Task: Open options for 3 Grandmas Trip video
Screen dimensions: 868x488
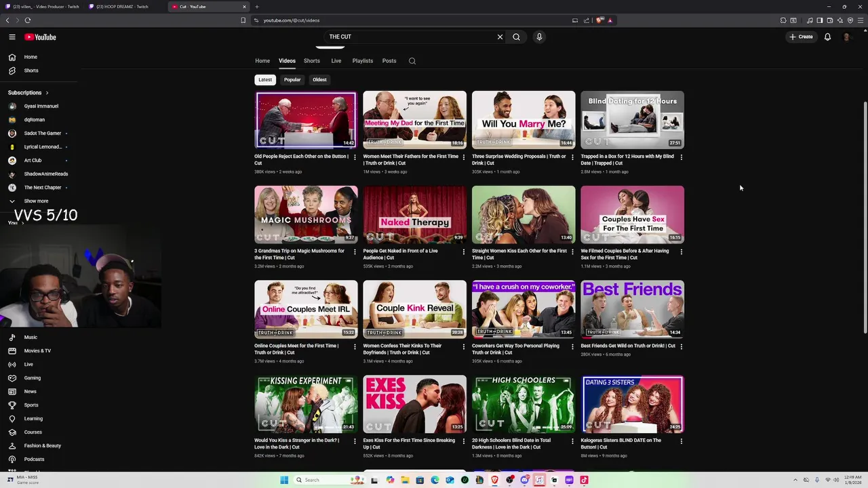Action: point(355,251)
